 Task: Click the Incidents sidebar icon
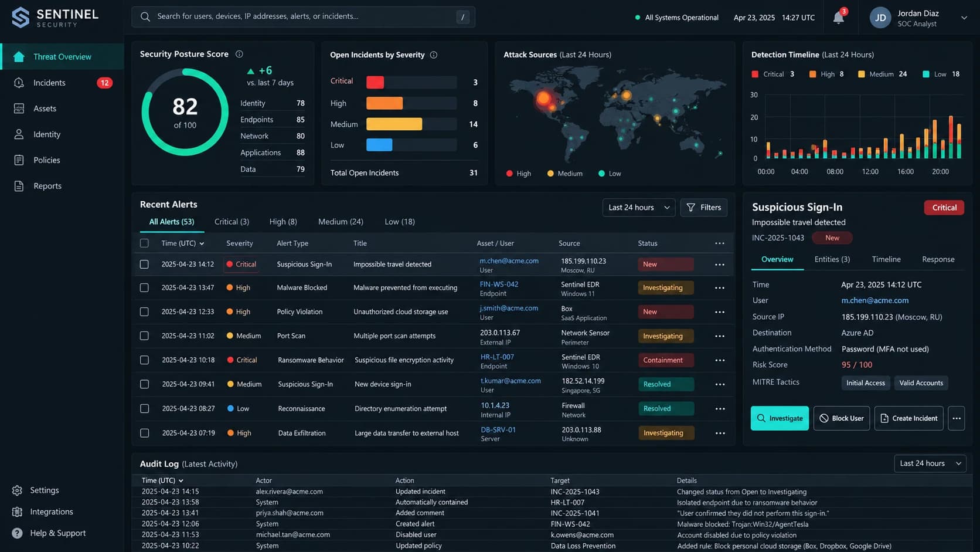[x=19, y=83]
